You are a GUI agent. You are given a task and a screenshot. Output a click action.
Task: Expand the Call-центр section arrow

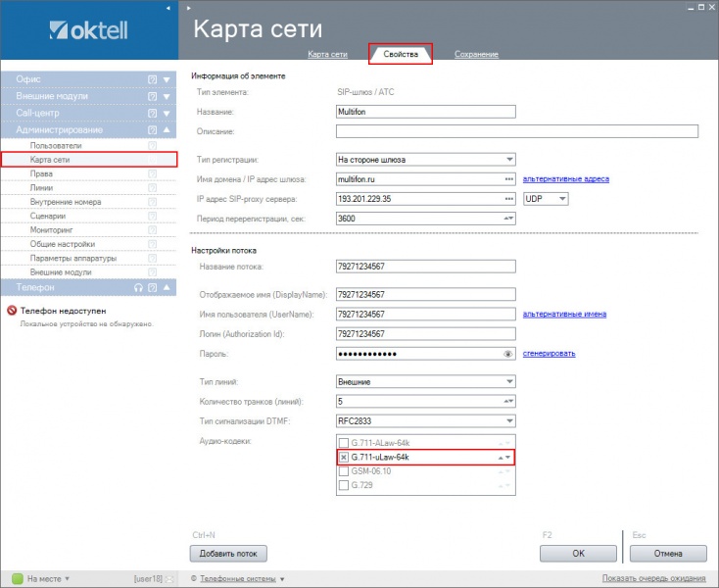tap(167, 114)
